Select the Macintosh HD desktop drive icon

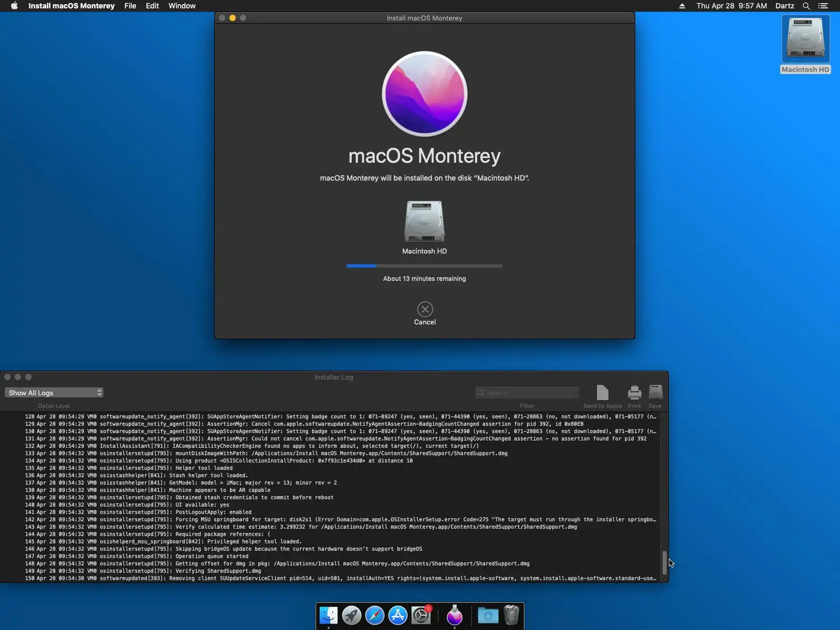805,44
